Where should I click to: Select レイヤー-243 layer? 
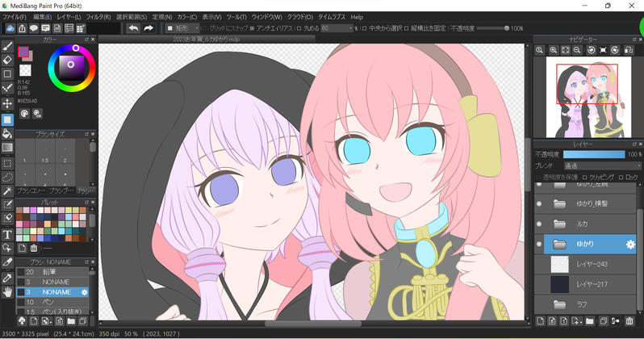pyautogui.click(x=585, y=264)
